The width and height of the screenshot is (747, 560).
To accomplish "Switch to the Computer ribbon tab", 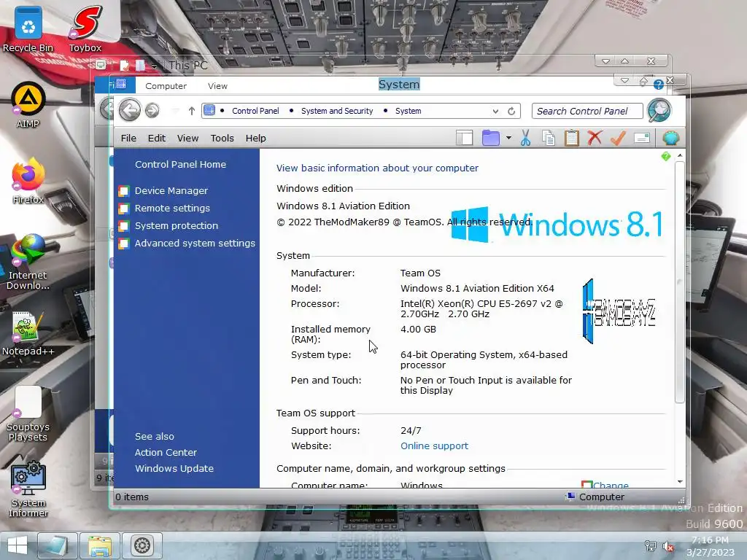I will (x=166, y=86).
